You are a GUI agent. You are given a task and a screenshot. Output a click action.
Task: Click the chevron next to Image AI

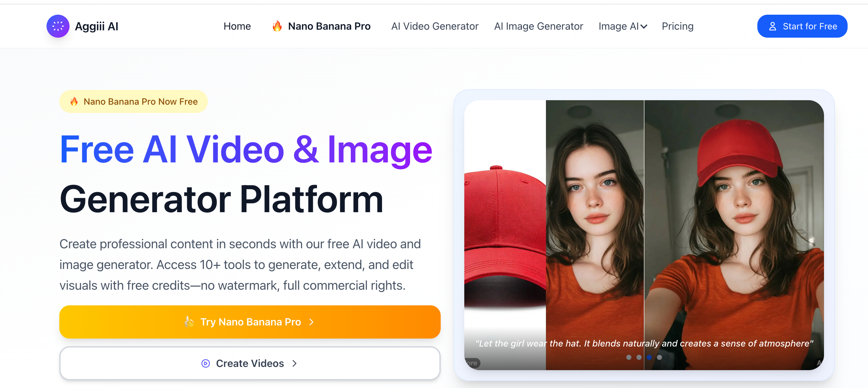[x=644, y=26]
